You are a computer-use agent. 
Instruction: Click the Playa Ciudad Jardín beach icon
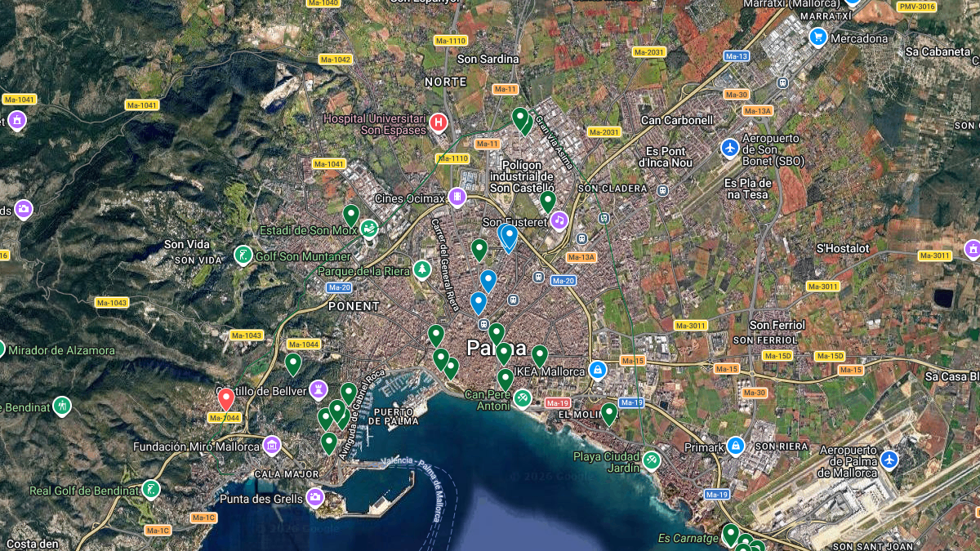pyautogui.click(x=651, y=460)
